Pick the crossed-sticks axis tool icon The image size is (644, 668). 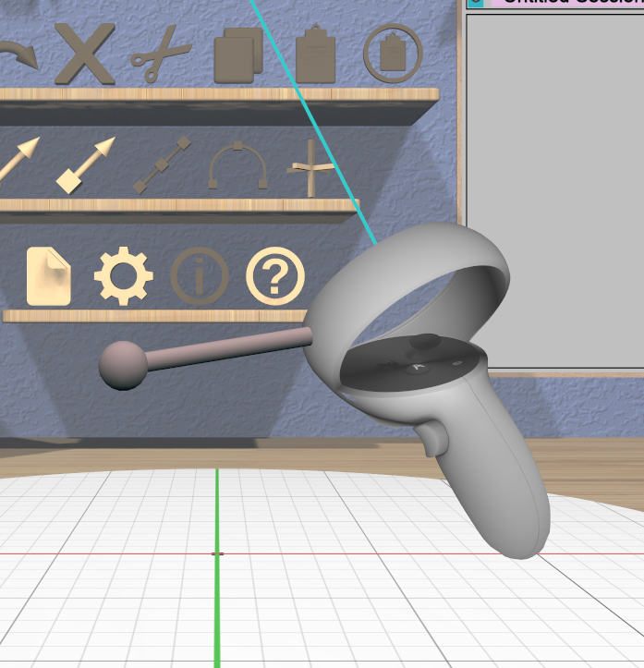coord(310,167)
